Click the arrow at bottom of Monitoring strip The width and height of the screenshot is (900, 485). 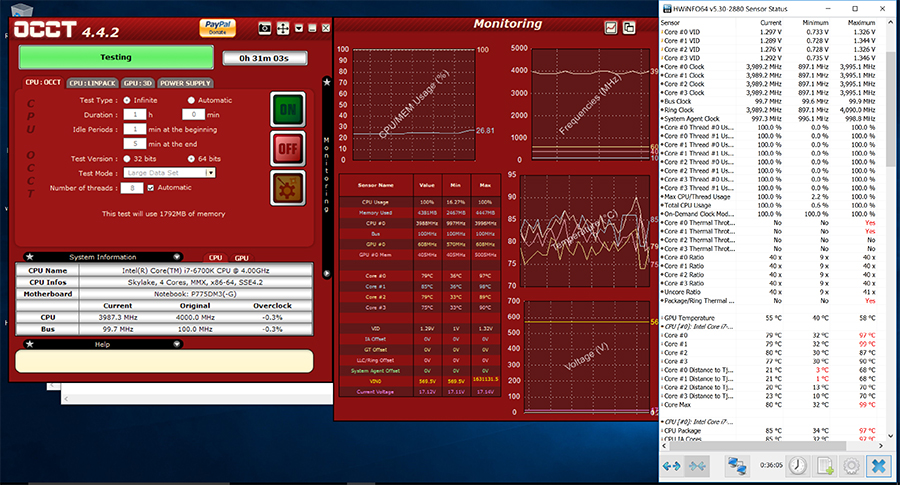pyautogui.click(x=327, y=273)
